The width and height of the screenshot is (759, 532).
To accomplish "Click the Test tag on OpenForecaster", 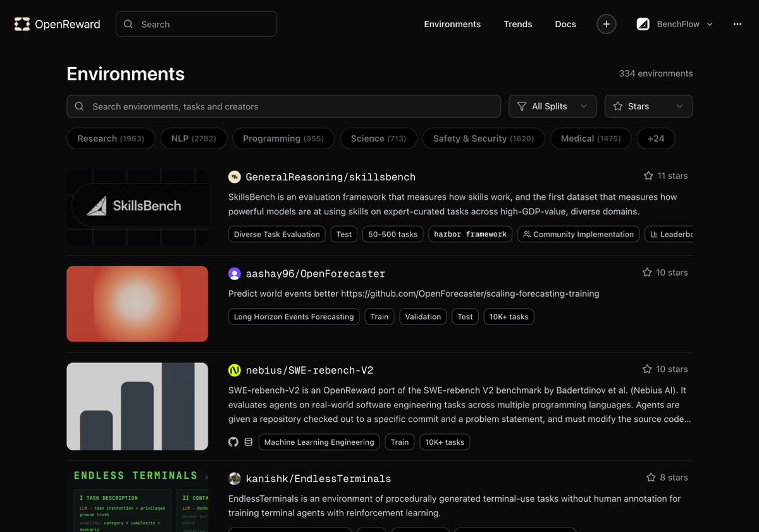I will click(x=466, y=317).
